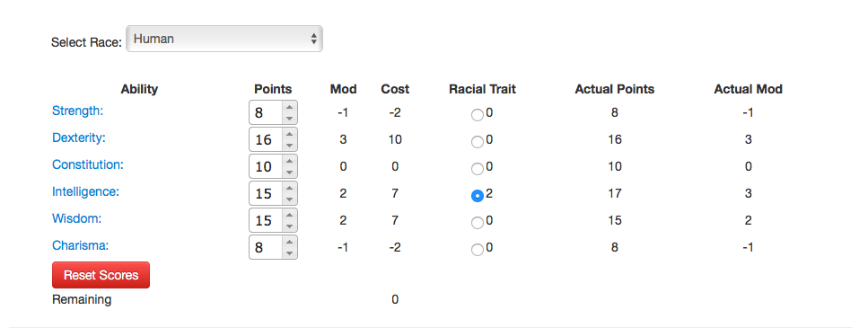Choose Wisdom racial trait radio button
The width and height of the screenshot is (868, 328).
477,223
